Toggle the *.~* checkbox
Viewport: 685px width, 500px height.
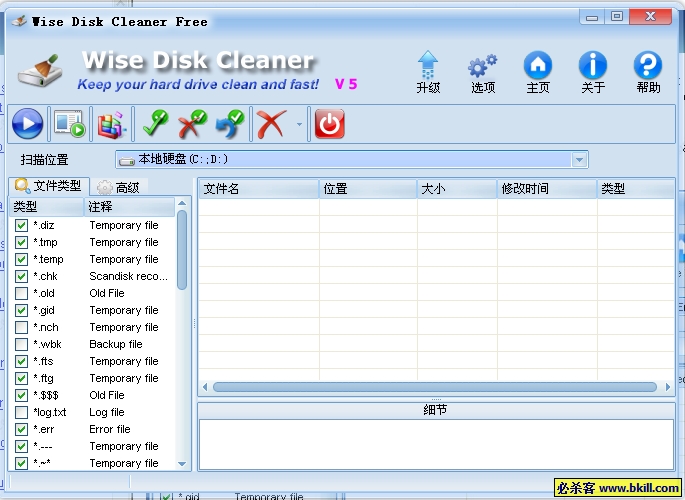point(21,463)
